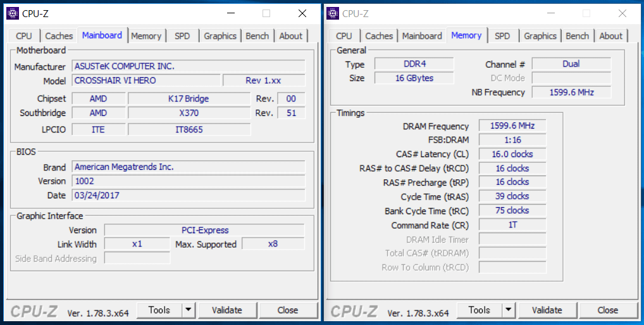Open SPD tab in right window
This screenshot has height=325, width=644.
(502, 36)
